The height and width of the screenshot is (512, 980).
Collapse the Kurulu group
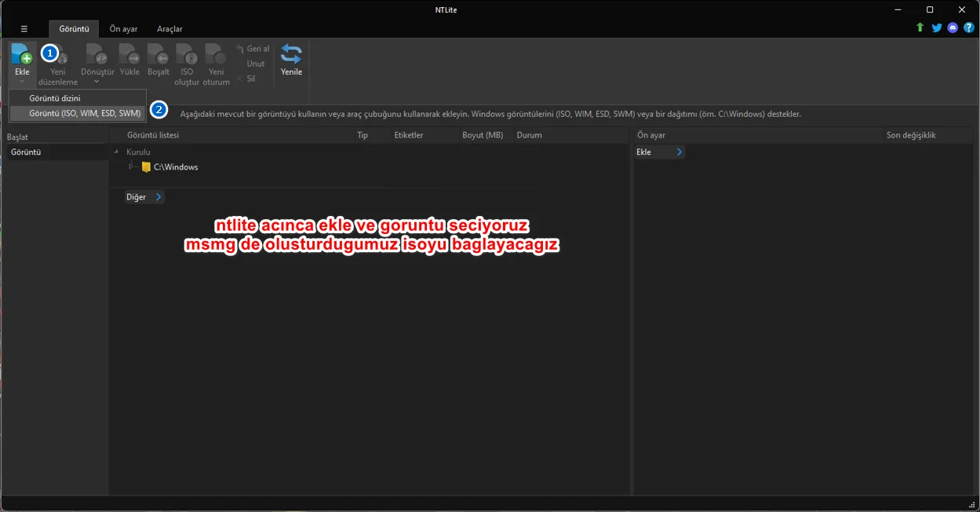[x=117, y=152]
